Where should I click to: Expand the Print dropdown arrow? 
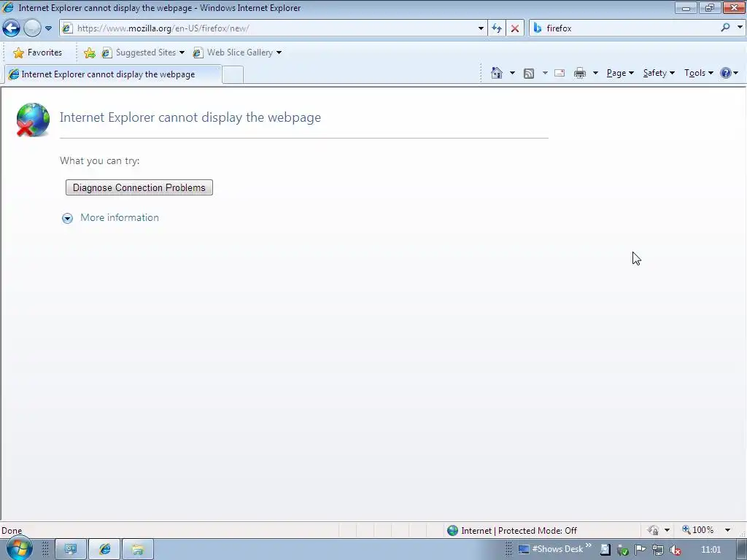click(x=595, y=73)
